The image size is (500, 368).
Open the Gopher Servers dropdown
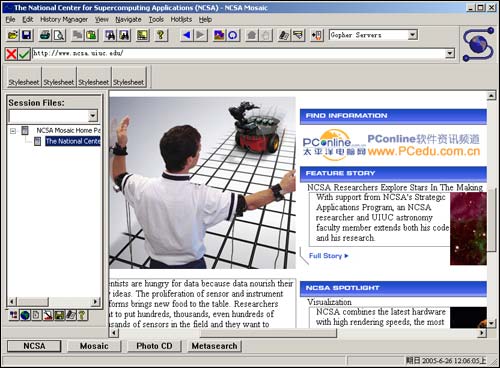click(x=413, y=34)
